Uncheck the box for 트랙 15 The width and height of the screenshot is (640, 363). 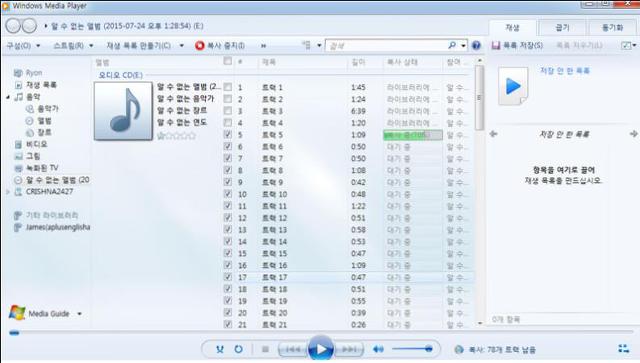[x=228, y=253]
